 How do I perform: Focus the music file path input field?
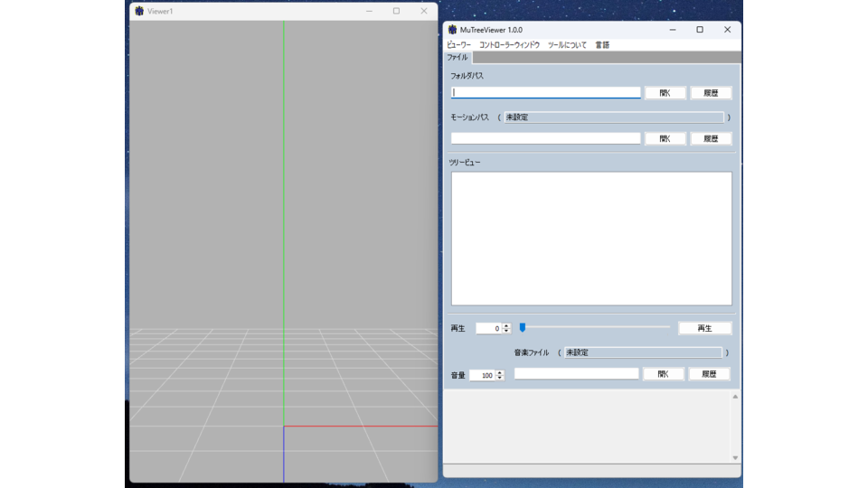pyautogui.click(x=576, y=373)
